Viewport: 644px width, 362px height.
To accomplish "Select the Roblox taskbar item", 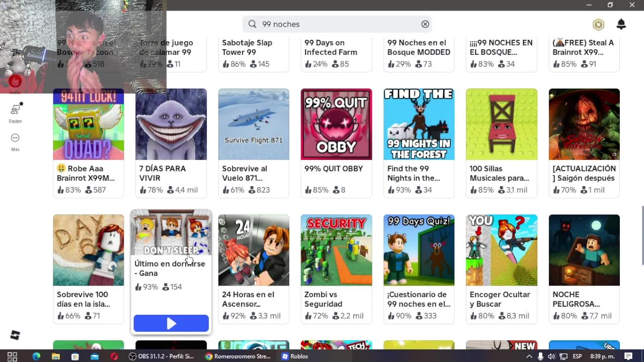I will [295, 356].
